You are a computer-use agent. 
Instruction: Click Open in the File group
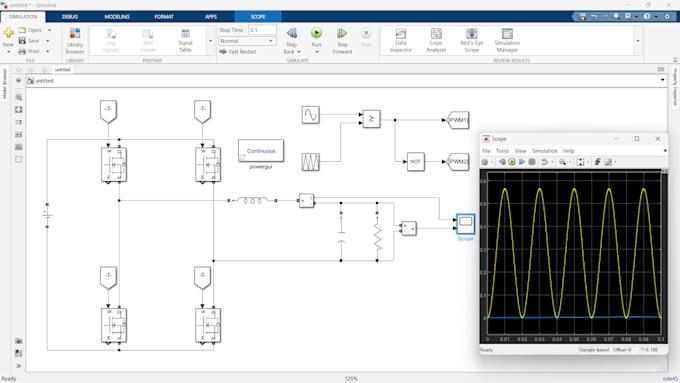(30, 30)
